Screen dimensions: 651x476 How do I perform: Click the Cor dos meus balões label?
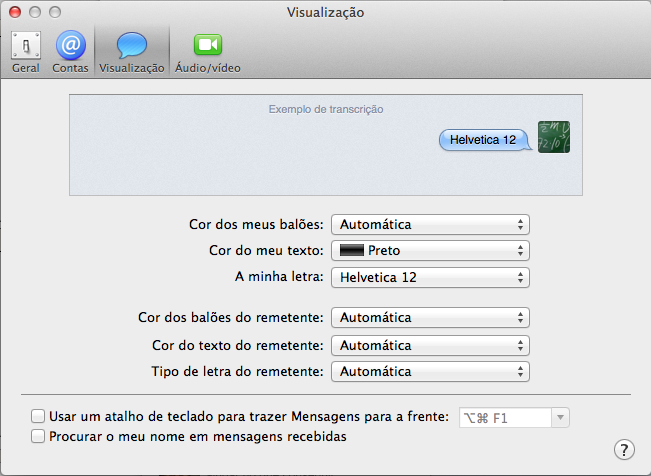click(256, 225)
